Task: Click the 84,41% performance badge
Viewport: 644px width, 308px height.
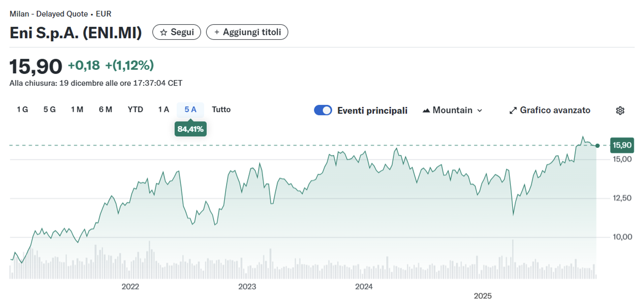Action: (190, 129)
